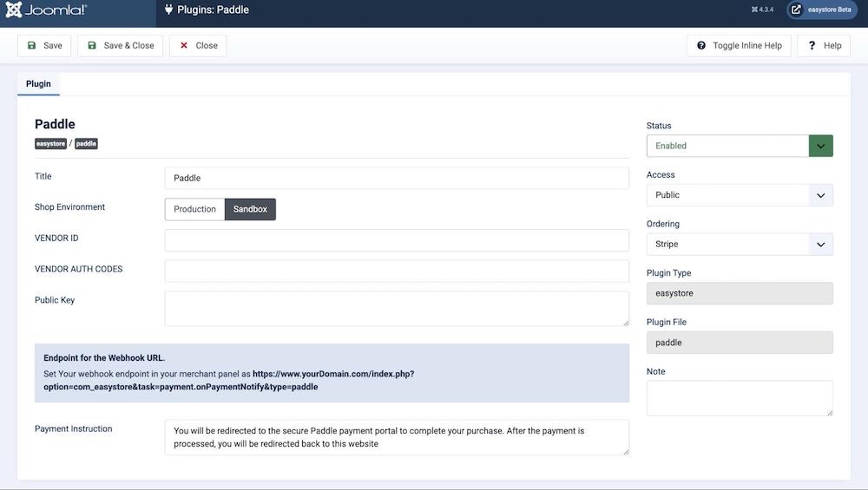Click the plug icon beside Plugins: Paddle
Image resolution: width=868 pixels, height=490 pixels.
pyautogui.click(x=168, y=10)
